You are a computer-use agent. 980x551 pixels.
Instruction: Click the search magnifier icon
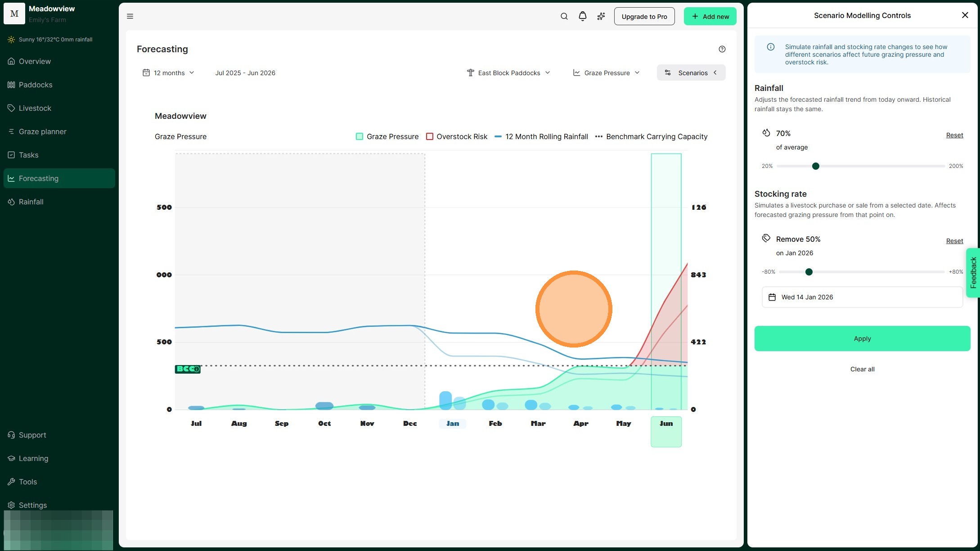tap(564, 16)
